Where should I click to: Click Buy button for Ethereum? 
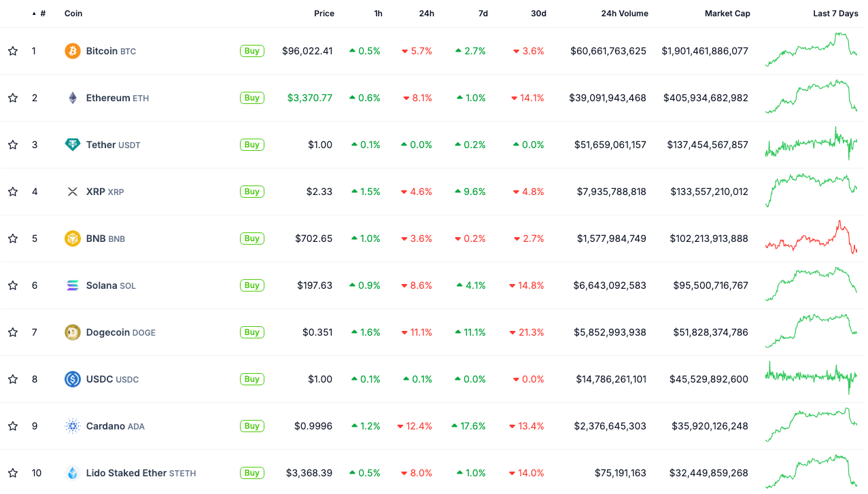click(x=252, y=98)
